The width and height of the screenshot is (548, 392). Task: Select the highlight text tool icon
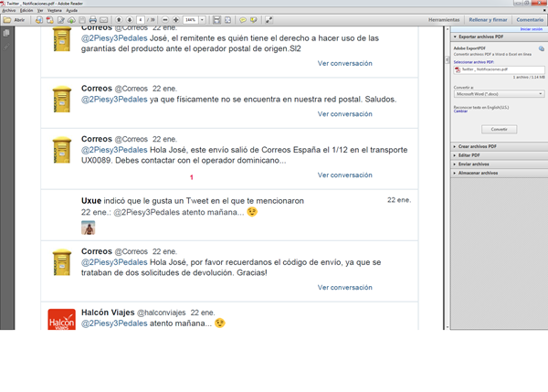tap(253, 20)
